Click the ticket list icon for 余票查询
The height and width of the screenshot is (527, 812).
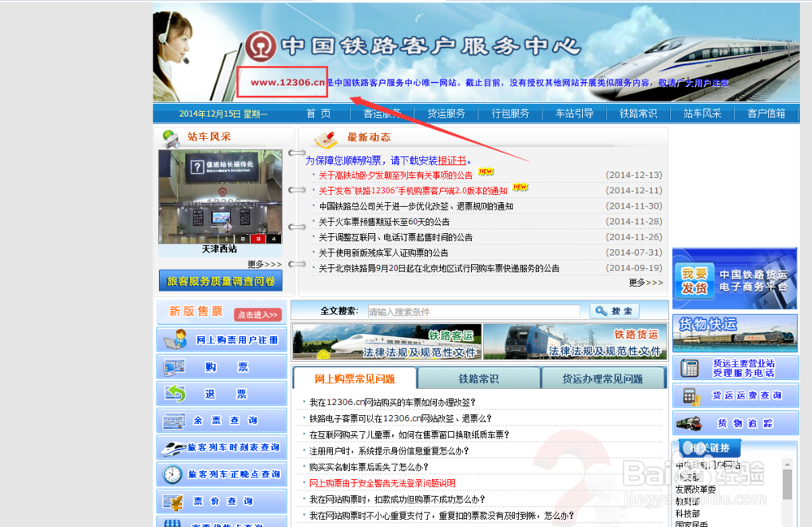174,421
